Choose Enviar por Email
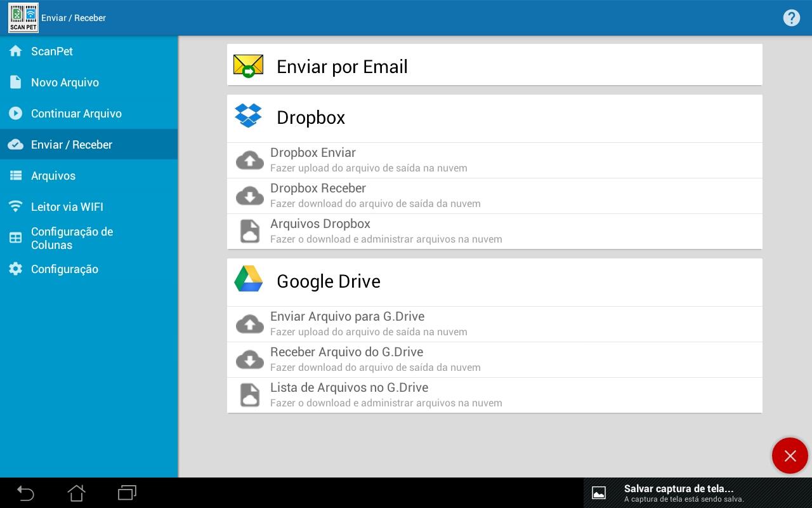This screenshot has width=812, height=508. pos(494,64)
